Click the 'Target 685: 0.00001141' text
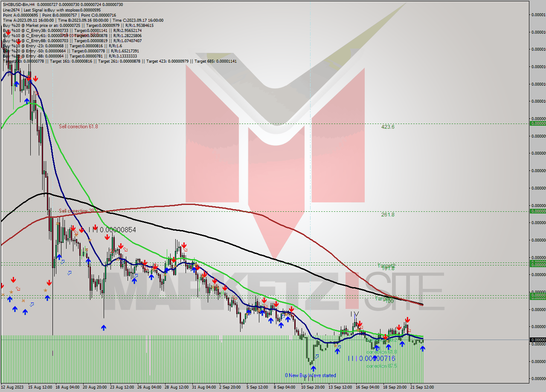 pyautogui.click(x=215, y=61)
